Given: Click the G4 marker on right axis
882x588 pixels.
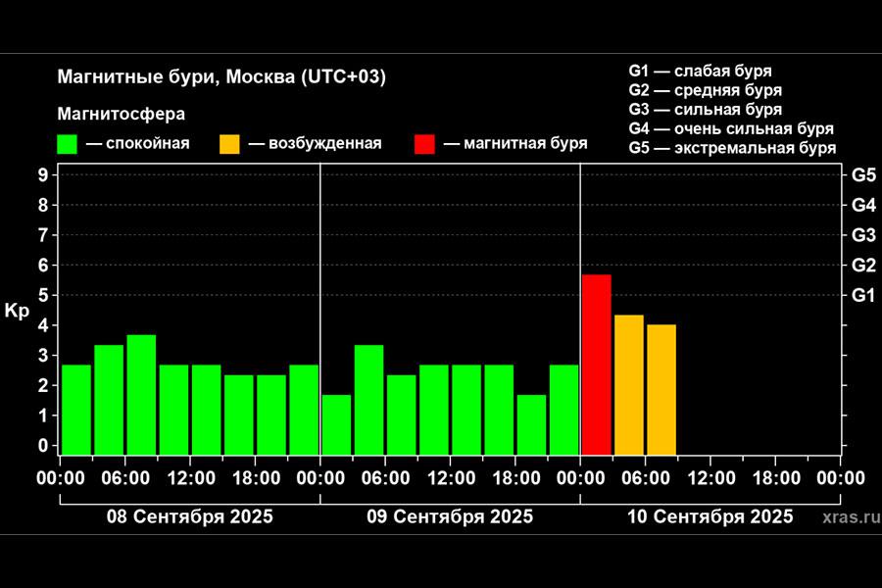Looking at the screenshot, I should pyautogui.click(x=863, y=205).
